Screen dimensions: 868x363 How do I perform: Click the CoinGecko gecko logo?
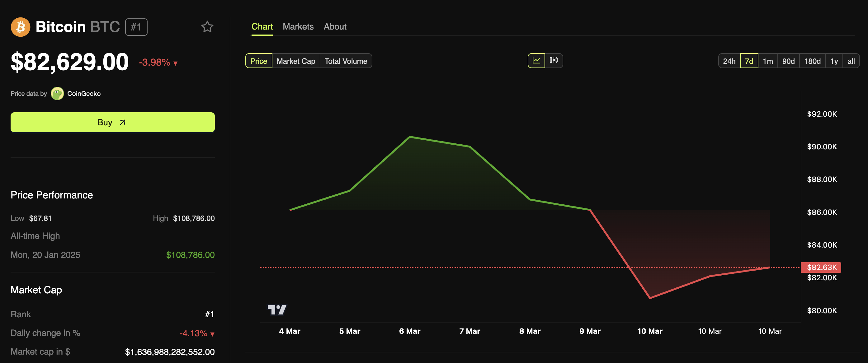click(x=57, y=94)
